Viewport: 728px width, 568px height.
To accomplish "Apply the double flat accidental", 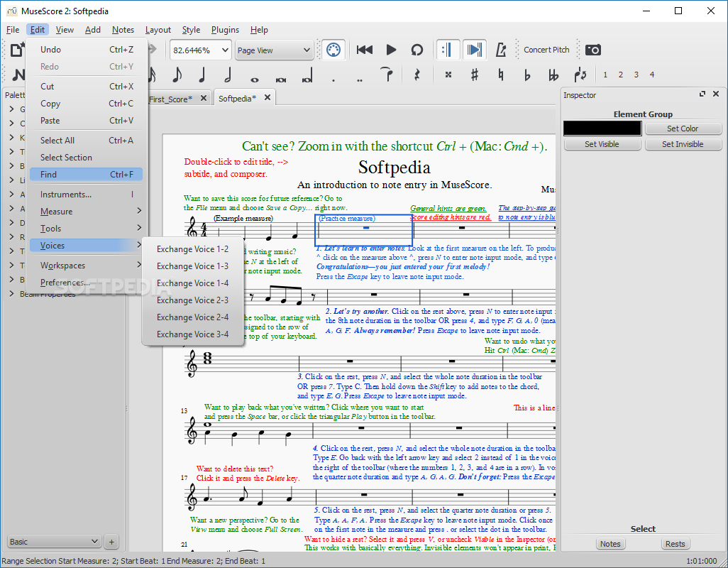I will tap(553, 75).
